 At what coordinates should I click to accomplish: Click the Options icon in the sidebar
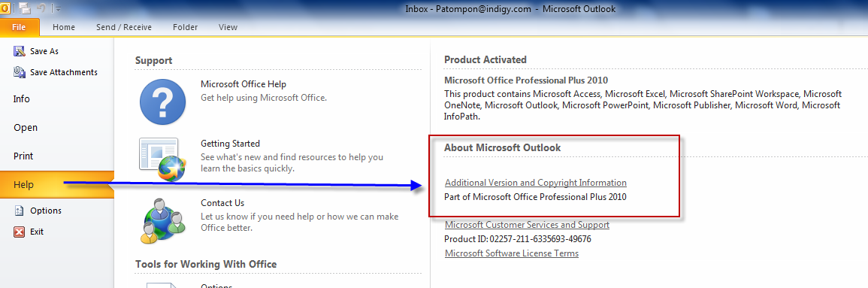(20, 211)
